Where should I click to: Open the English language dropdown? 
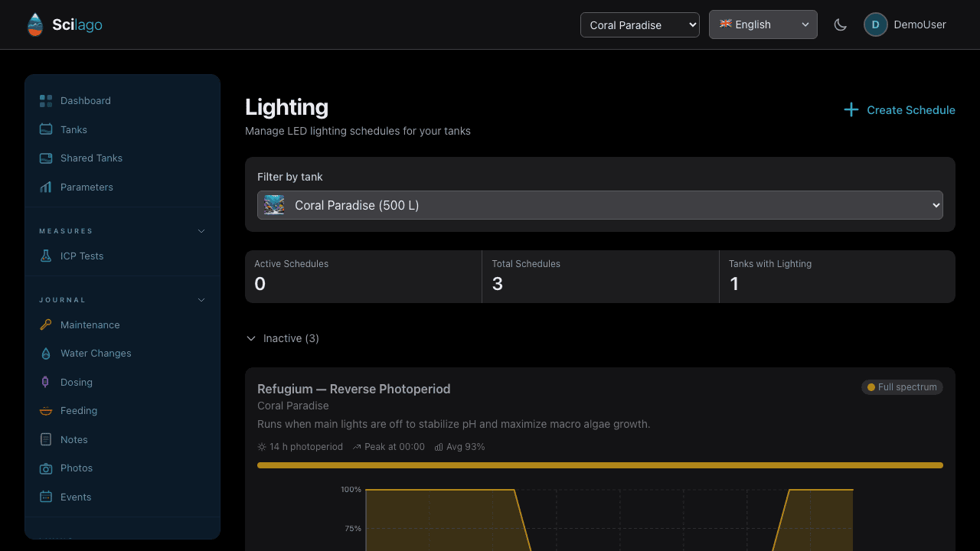pyautogui.click(x=763, y=24)
